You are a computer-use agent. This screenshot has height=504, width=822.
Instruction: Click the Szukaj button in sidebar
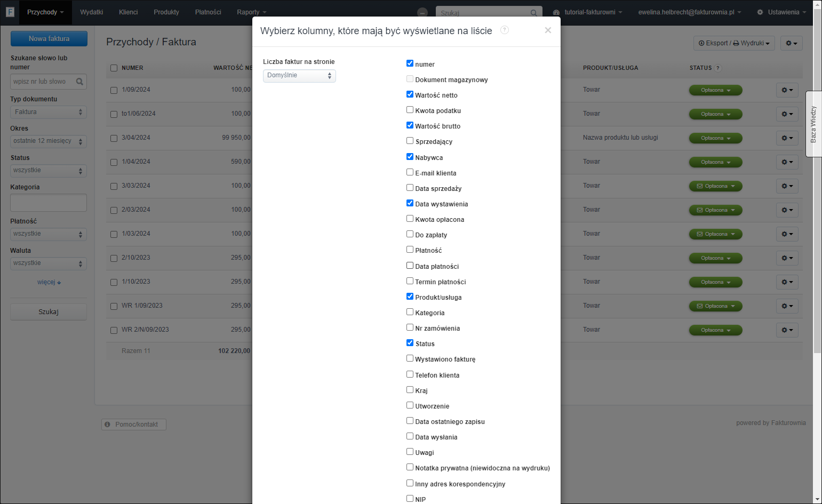[49, 312]
